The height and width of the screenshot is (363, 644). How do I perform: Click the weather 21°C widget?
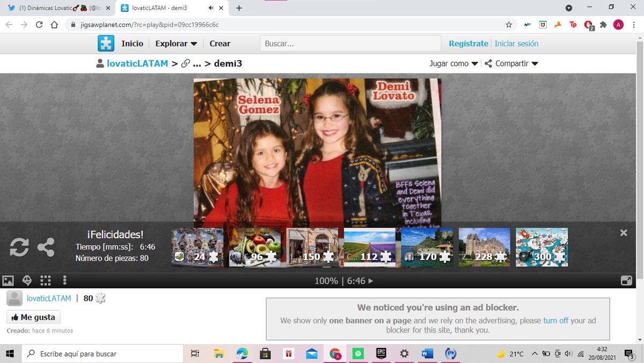tap(510, 353)
